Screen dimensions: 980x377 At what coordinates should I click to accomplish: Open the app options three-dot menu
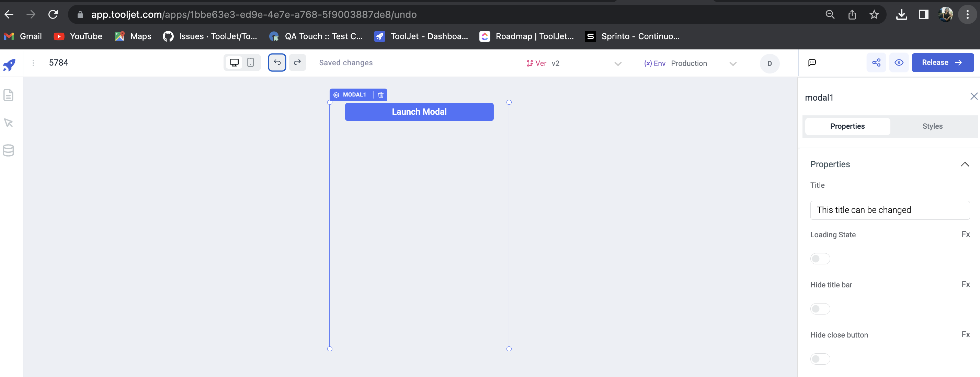coord(33,63)
